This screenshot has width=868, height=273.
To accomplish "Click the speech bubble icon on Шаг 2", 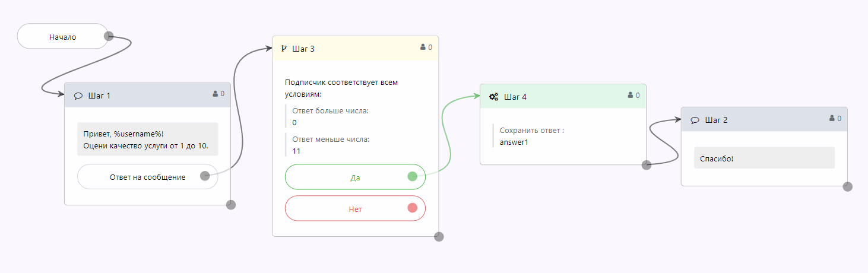I will (695, 120).
